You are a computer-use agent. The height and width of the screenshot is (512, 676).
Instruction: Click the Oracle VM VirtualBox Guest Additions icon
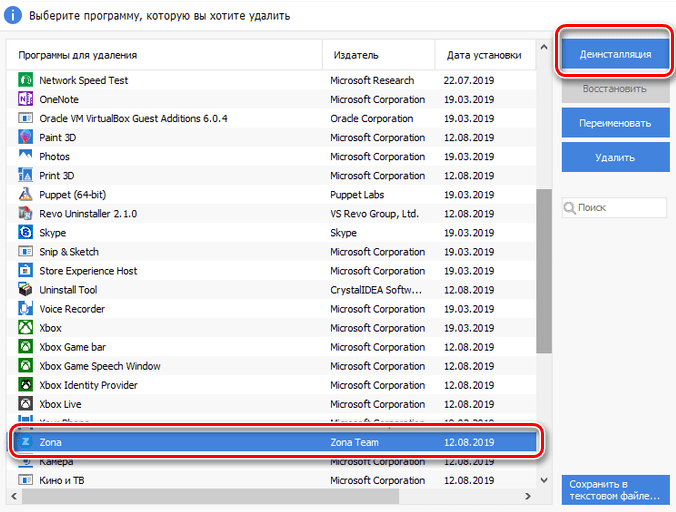(25, 118)
